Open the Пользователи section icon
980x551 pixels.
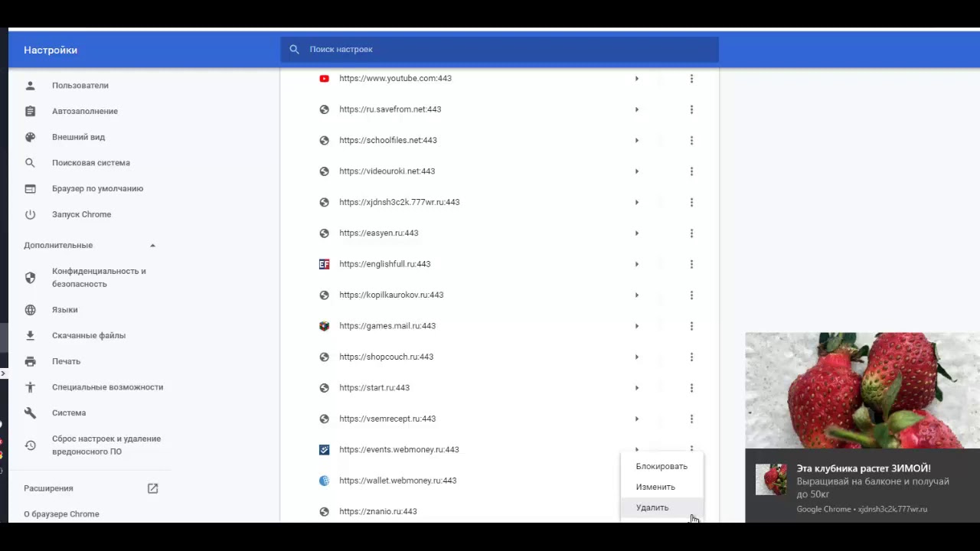[x=30, y=86]
